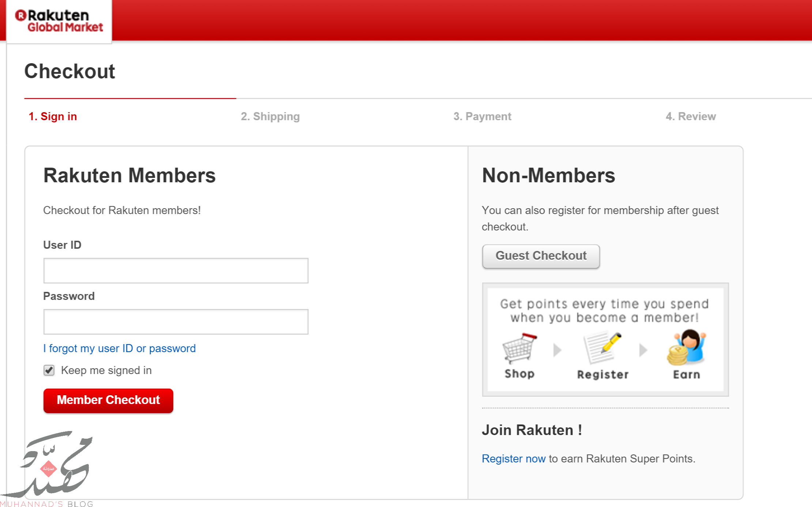This screenshot has width=812, height=507.
Task: Toggle the Keep me signed in checkbox
Action: point(49,370)
